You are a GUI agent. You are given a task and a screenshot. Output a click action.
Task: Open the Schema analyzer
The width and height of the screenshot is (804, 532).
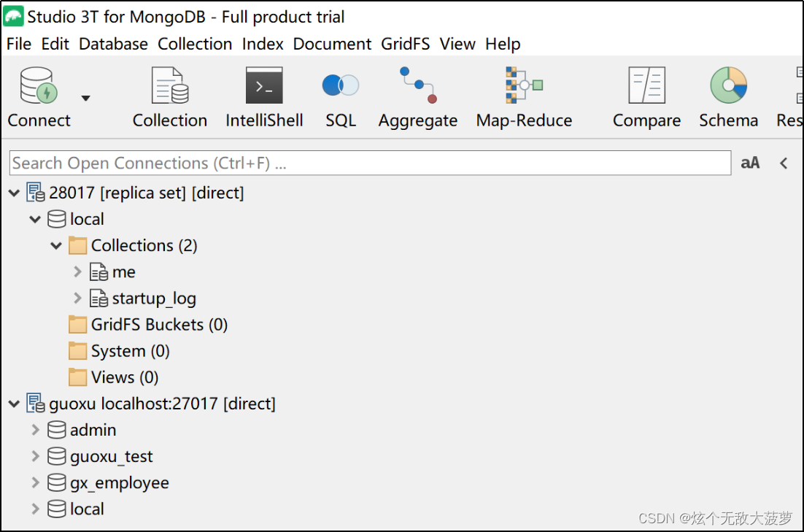(x=727, y=95)
